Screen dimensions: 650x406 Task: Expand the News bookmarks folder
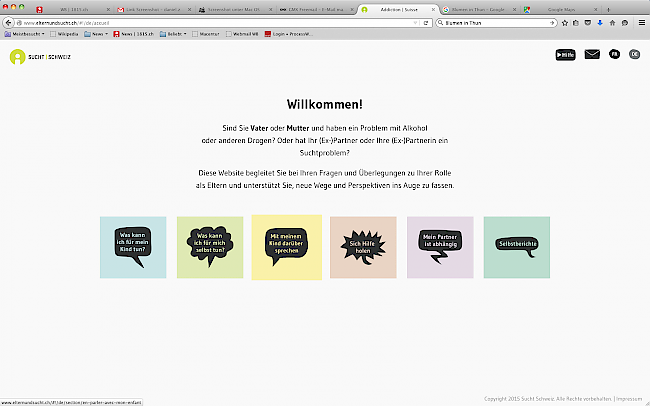point(98,33)
